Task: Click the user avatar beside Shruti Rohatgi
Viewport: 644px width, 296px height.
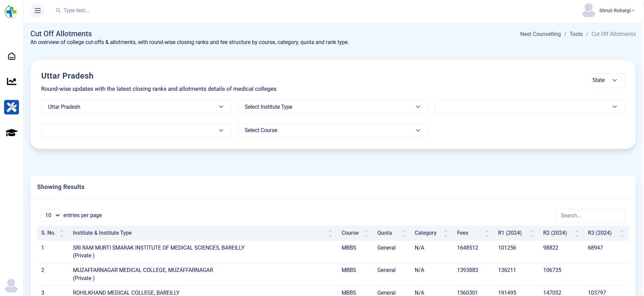Action: [x=588, y=10]
